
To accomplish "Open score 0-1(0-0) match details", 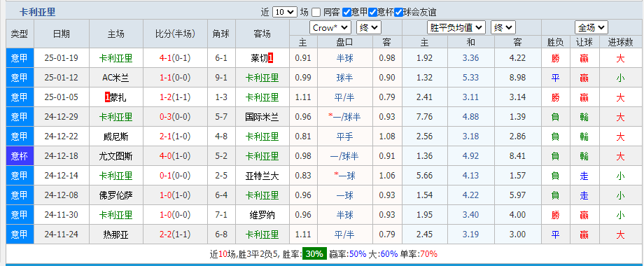I will [x=175, y=176].
